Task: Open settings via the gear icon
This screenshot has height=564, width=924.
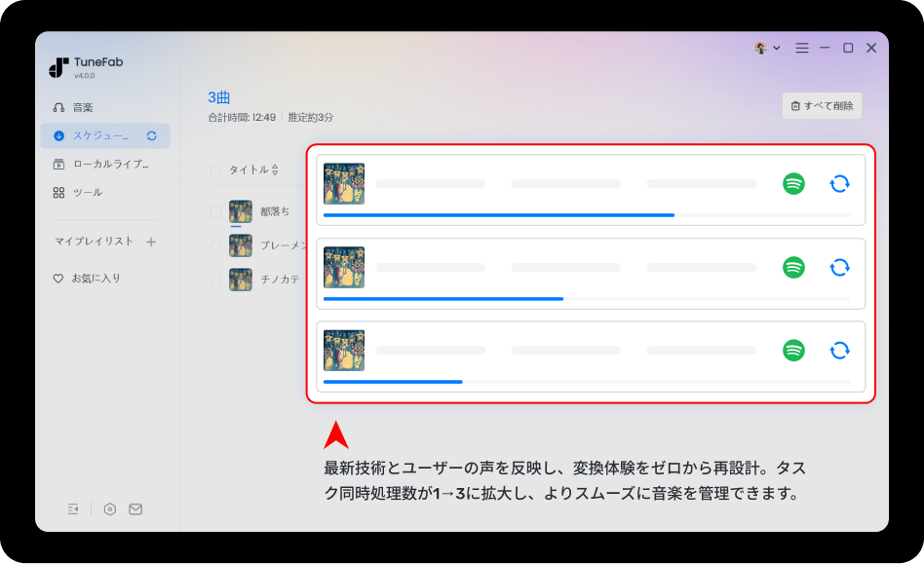Action: pyautogui.click(x=108, y=508)
